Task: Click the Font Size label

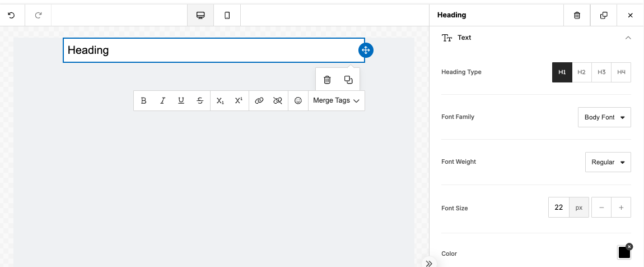Action: [x=455, y=208]
